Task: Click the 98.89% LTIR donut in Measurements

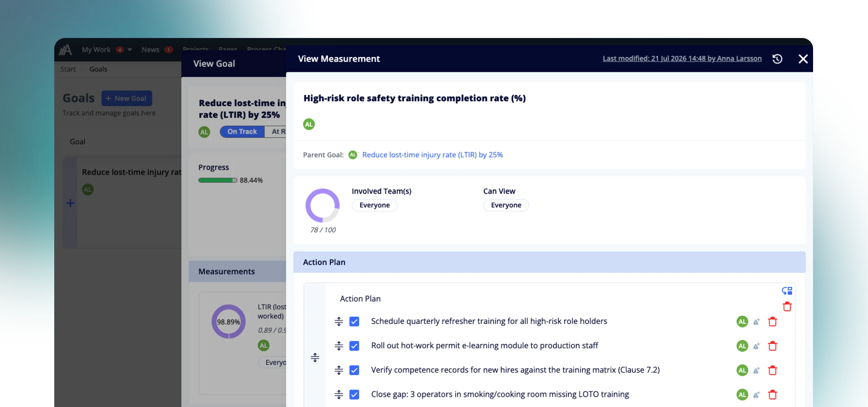Action: click(229, 322)
